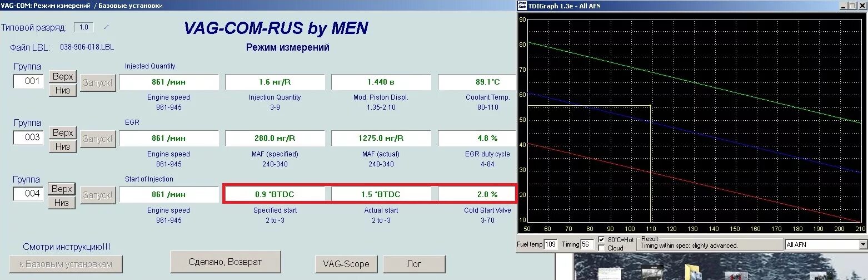Click Низ button for group 001

63,90
